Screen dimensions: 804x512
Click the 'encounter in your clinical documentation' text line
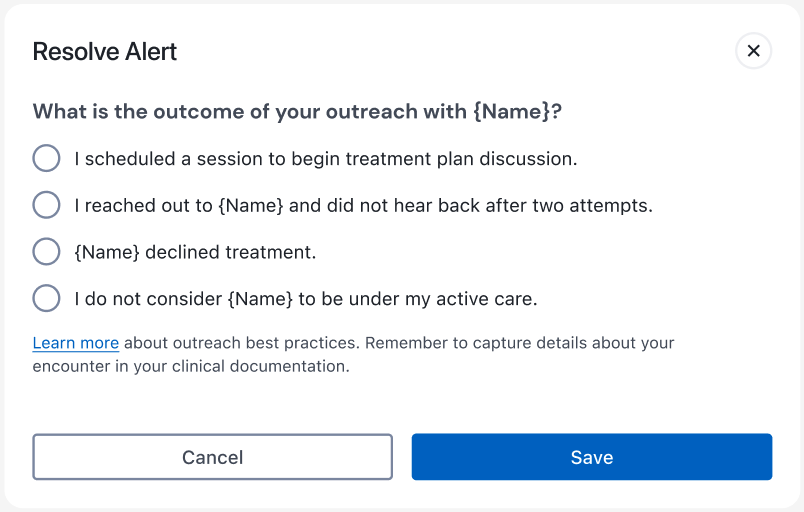point(191,366)
